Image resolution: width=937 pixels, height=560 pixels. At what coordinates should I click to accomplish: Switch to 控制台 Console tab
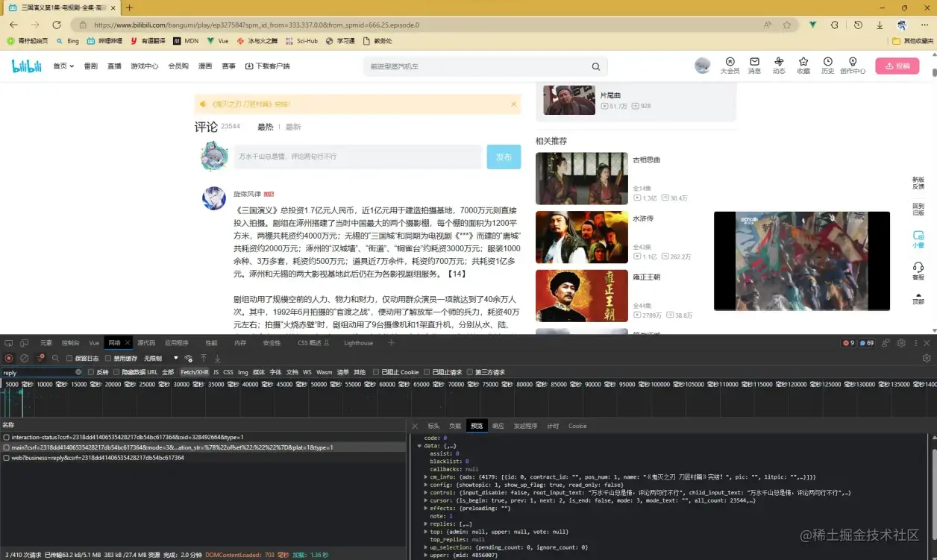click(x=71, y=343)
